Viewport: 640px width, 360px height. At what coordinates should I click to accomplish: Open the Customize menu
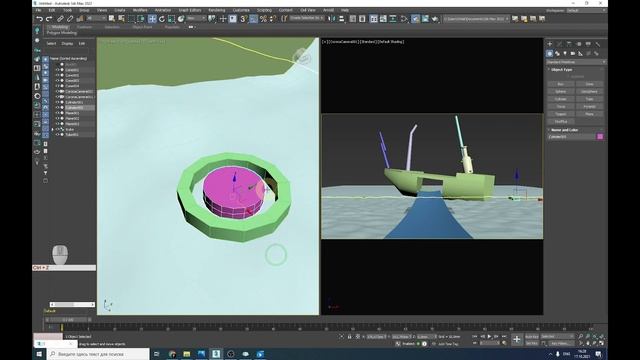click(x=241, y=10)
